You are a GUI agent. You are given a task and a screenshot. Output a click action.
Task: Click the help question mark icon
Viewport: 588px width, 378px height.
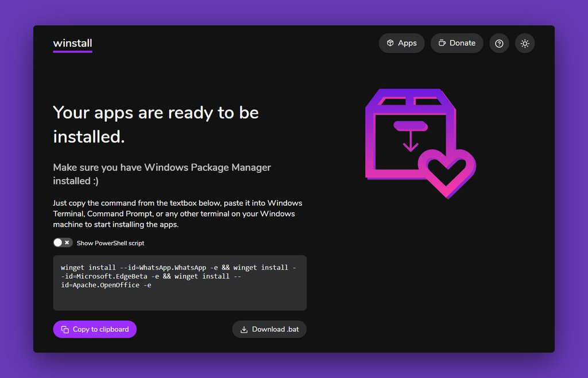pyautogui.click(x=498, y=43)
